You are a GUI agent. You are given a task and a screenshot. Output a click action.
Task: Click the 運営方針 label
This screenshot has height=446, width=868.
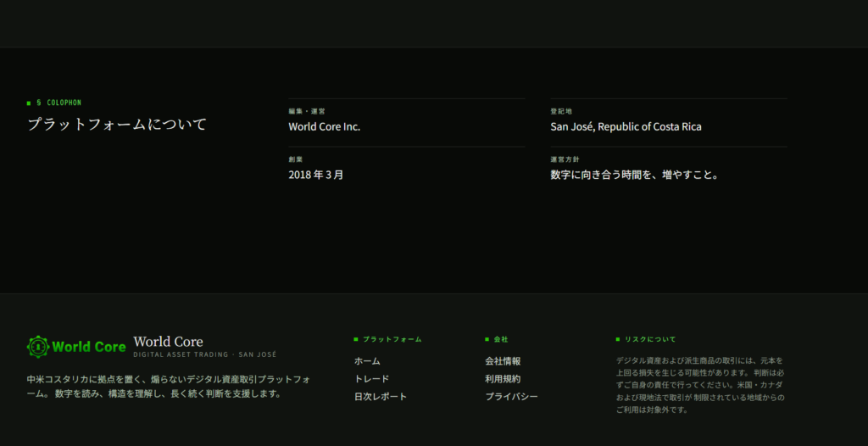[x=565, y=159]
